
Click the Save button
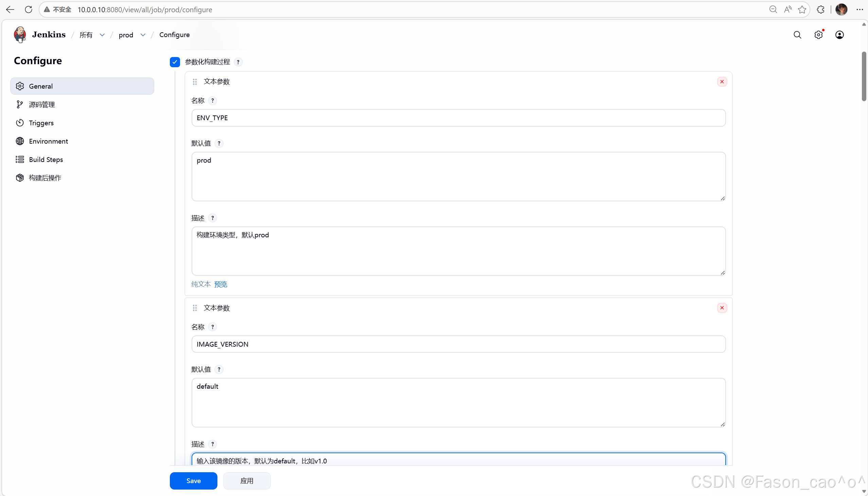pyautogui.click(x=193, y=481)
